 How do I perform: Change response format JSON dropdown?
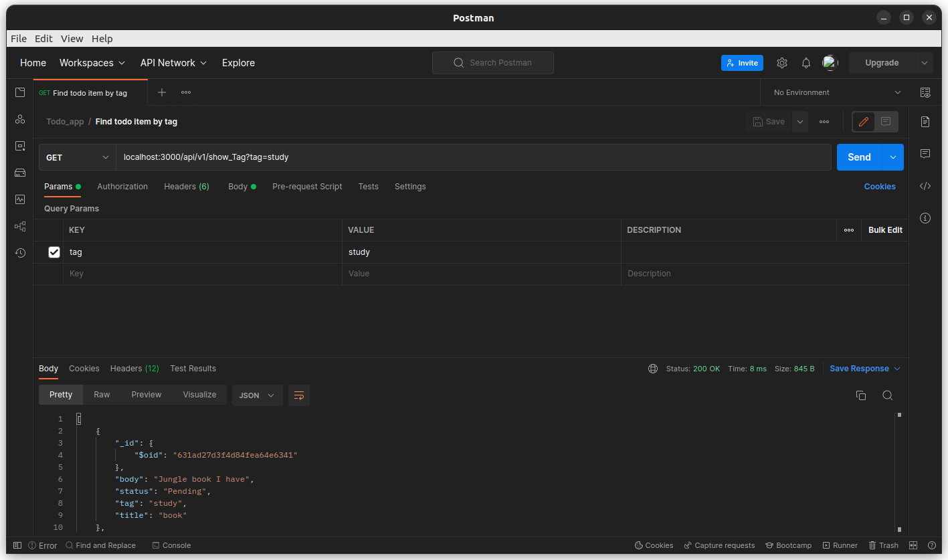click(258, 395)
